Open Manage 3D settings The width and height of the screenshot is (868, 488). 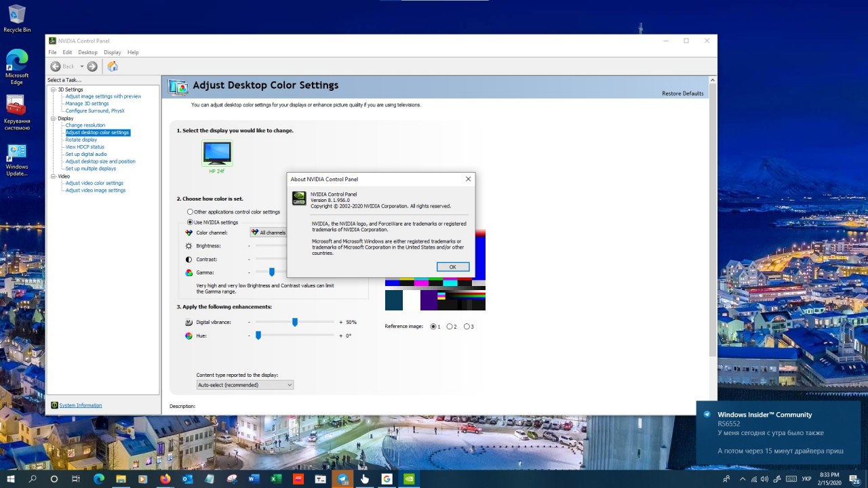87,104
